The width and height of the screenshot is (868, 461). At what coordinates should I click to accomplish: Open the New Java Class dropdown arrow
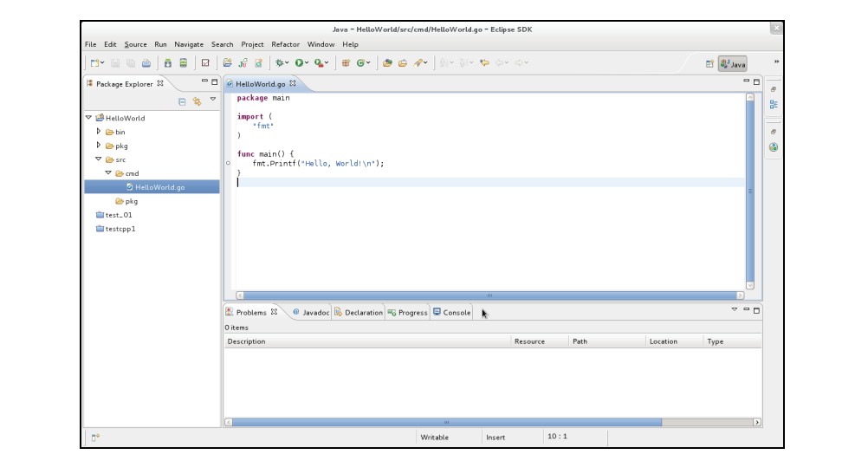pyautogui.click(x=368, y=63)
